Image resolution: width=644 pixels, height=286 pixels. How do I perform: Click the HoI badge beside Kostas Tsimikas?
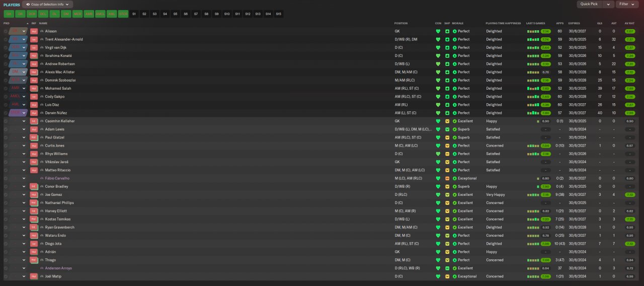pyautogui.click(x=34, y=219)
